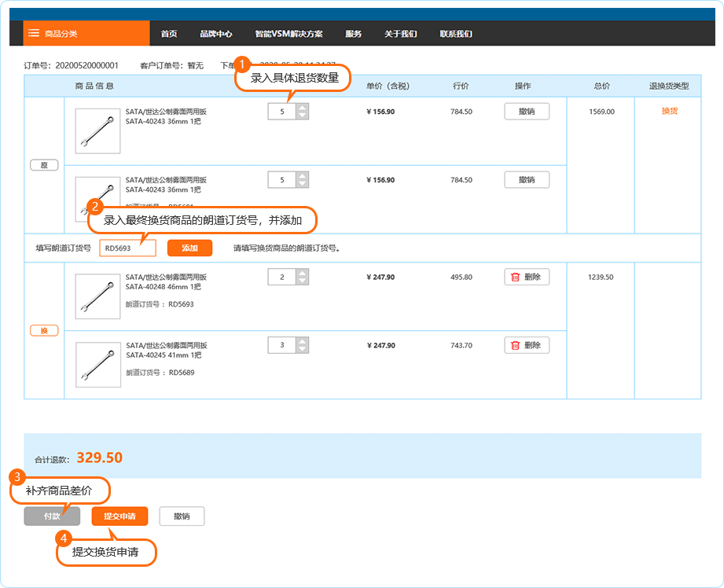Viewport: 724px width, 588px height.
Task: Open wrench thumbnail of first SATA-40243 row
Action: (97, 131)
